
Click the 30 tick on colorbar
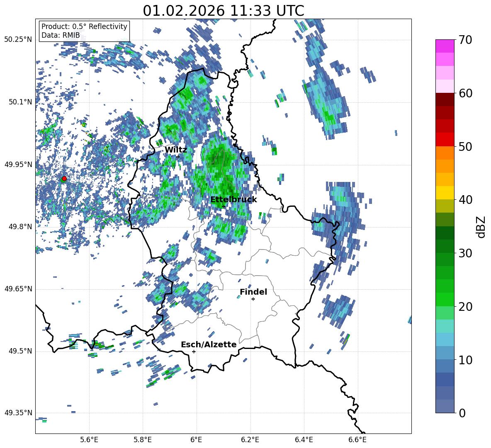pos(466,253)
